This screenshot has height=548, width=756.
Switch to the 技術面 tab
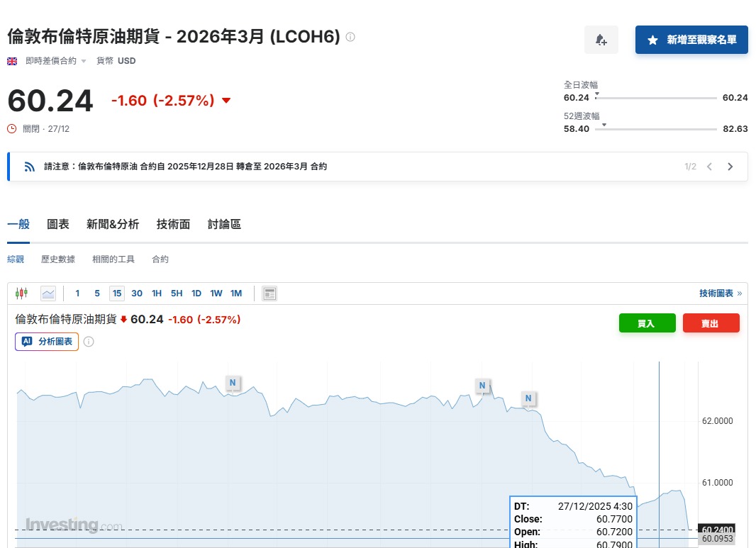[173, 224]
